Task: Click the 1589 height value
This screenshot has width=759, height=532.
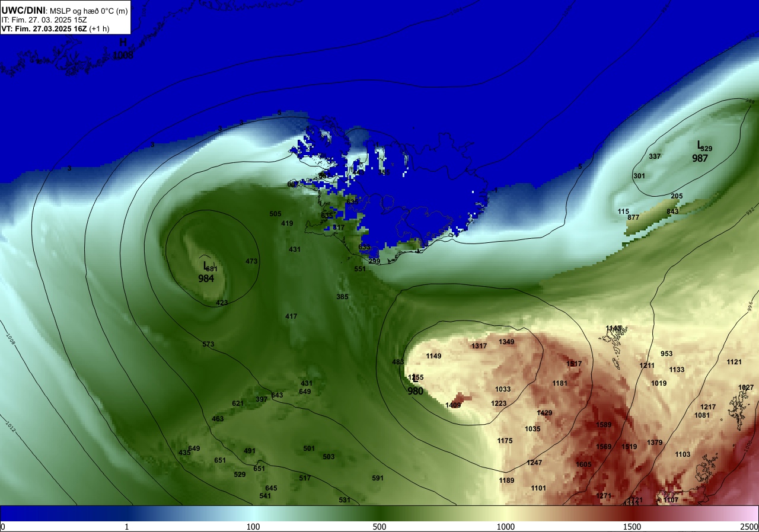Action: tap(604, 425)
